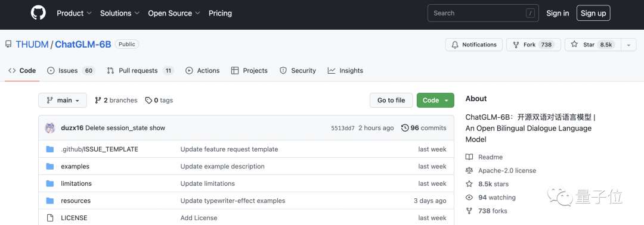644x225 pixels.
Task: Click the Notifications button
Action: click(x=474, y=45)
